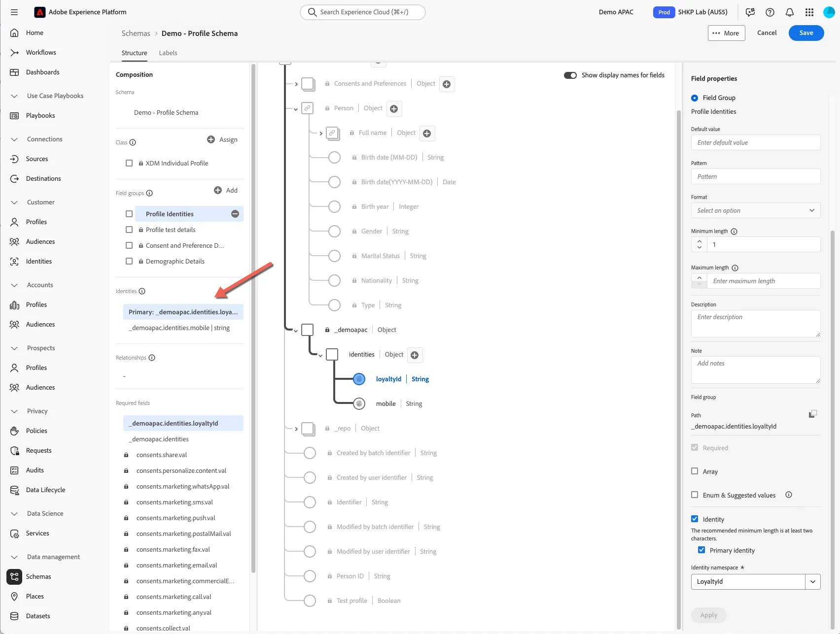Open the hamburger navigation menu

14,12
